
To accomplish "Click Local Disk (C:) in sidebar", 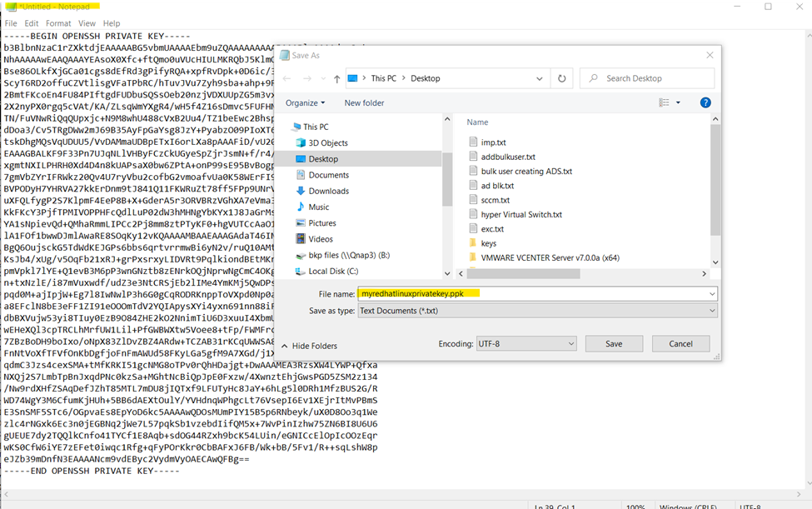I will coord(333,271).
